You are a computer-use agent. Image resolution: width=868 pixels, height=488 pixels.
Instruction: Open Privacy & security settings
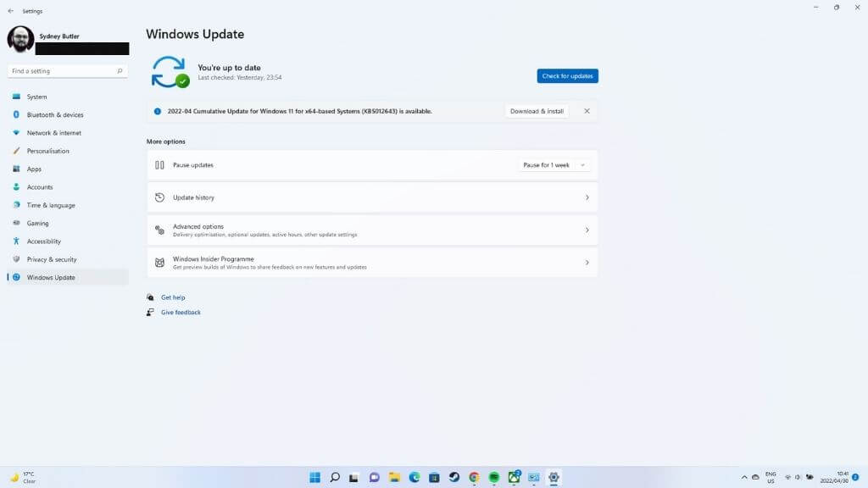tap(68, 259)
